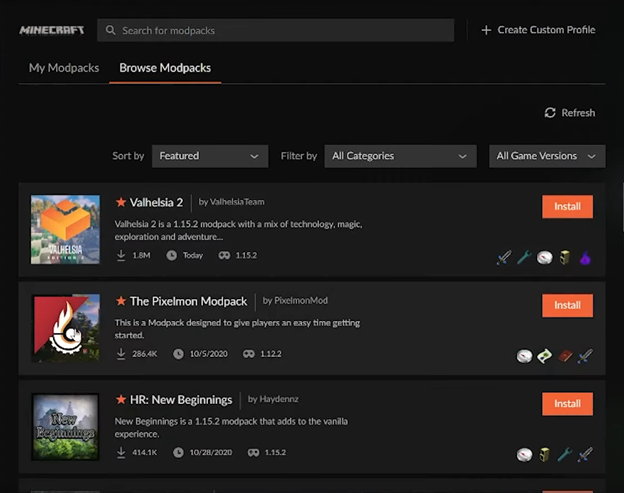Click New Beginnings wrench category icon
Viewport: 624px width, 493px height.
tap(565, 454)
